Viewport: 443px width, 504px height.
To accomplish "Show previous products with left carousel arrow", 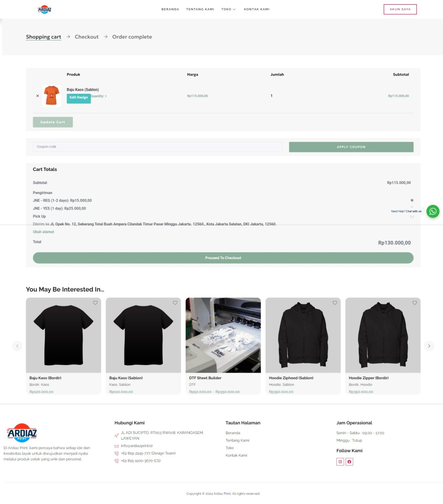I will 17,346.
